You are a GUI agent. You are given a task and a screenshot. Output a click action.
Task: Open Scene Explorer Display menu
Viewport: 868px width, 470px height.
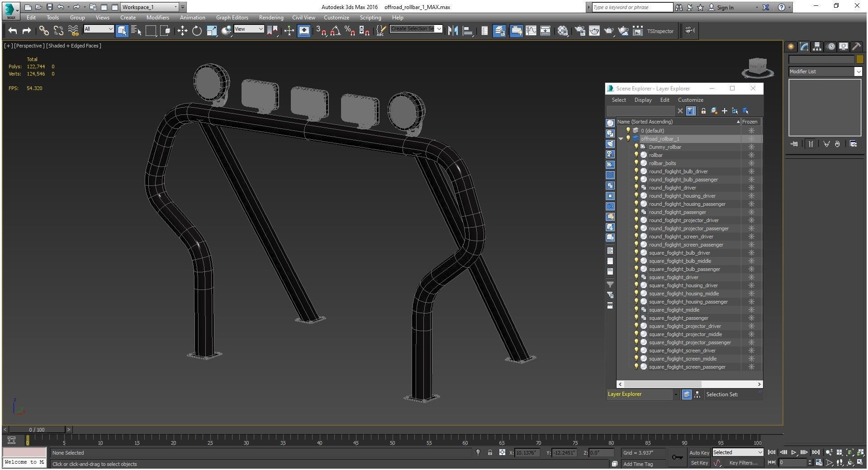[643, 100]
